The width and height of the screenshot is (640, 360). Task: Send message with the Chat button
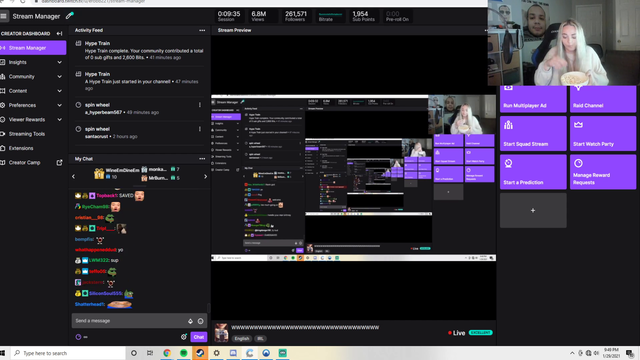[x=199, y=337]
